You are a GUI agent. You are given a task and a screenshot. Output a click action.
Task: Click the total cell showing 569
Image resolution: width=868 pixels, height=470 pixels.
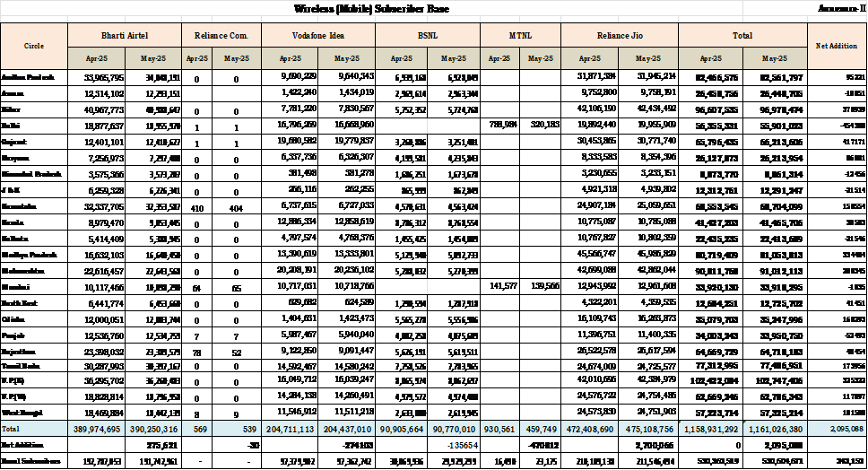(196, 429)
